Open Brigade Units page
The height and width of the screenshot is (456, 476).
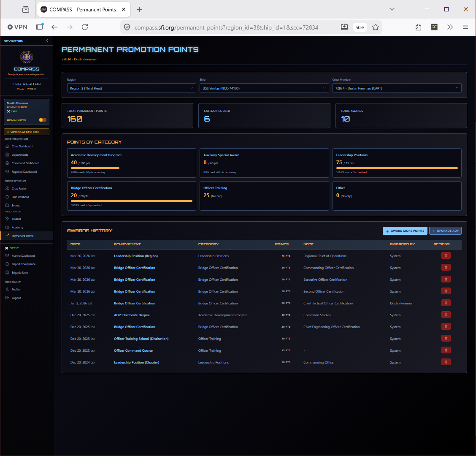[x=20, y=273]
